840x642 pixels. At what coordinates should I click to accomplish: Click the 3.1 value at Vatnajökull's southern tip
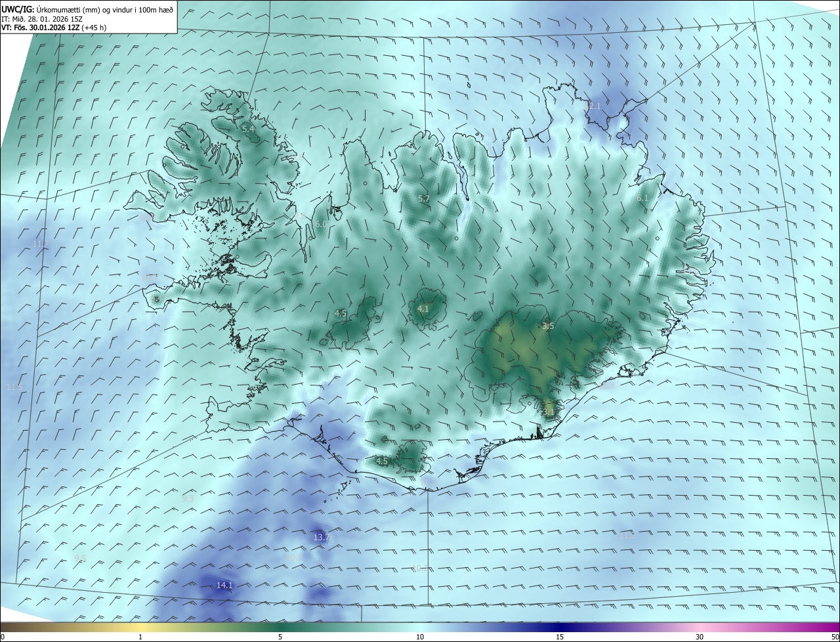coord(549,412)
